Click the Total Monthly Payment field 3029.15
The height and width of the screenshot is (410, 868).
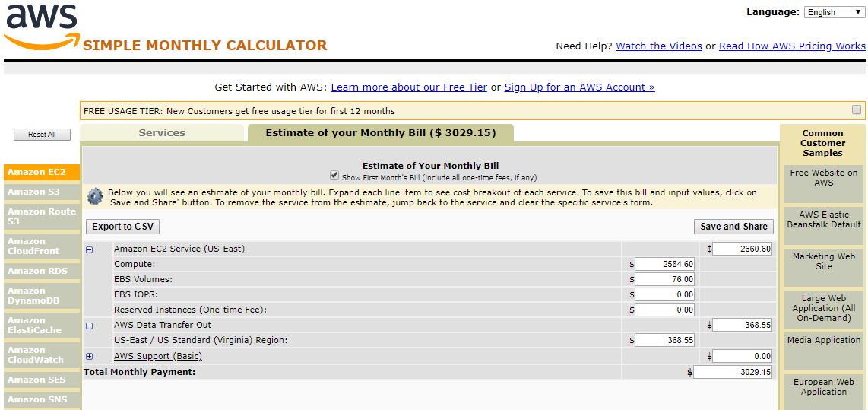click(733, 372)
